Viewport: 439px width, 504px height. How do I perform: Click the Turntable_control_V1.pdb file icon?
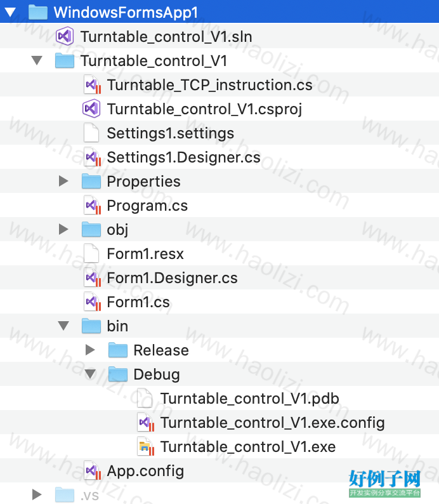[x=145, y=398]
